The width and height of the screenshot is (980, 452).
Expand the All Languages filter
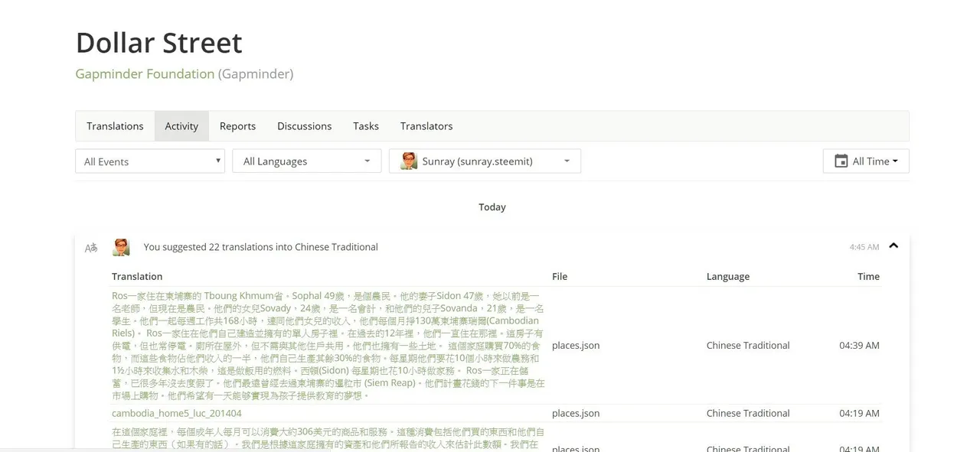[x=306, y=161]
